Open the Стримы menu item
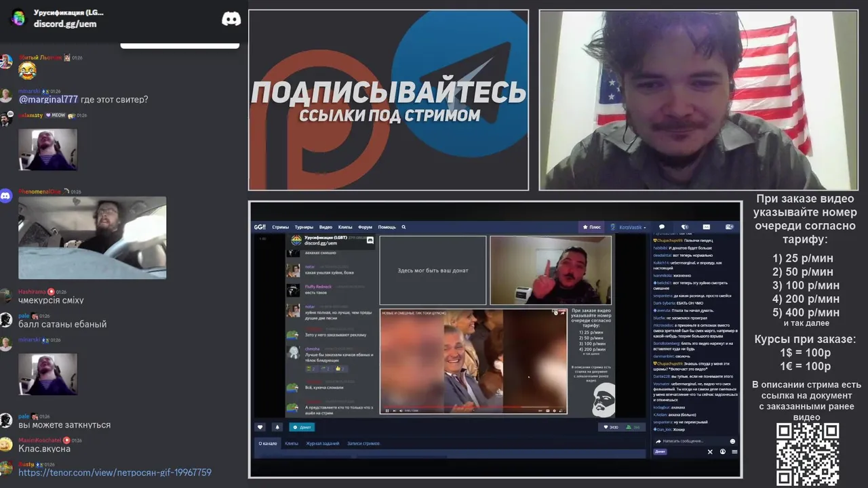This screenshot has height=488, width=868. (280, 227)
